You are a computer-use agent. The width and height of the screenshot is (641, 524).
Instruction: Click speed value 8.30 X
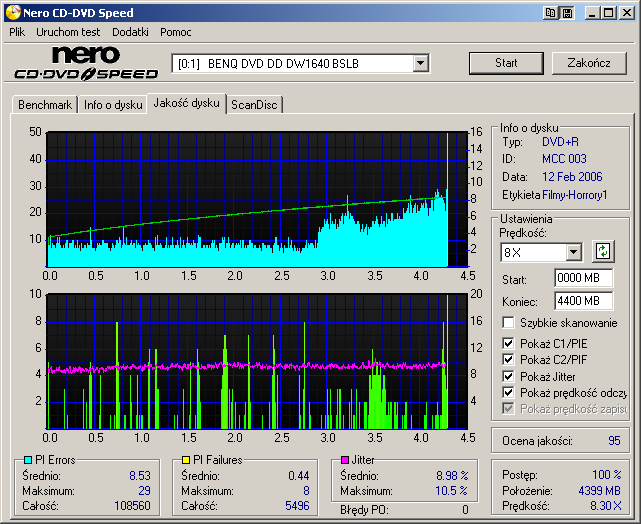click(606, 506)
